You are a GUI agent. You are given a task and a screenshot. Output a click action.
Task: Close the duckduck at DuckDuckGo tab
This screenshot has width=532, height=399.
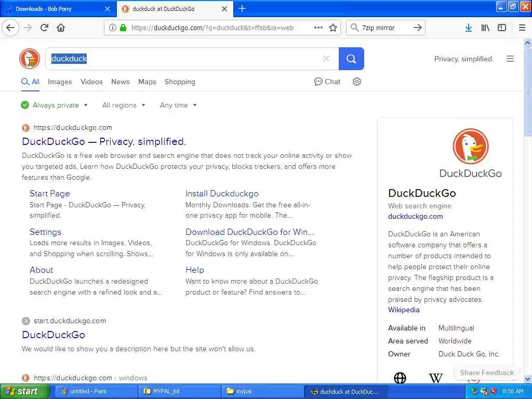224,9
